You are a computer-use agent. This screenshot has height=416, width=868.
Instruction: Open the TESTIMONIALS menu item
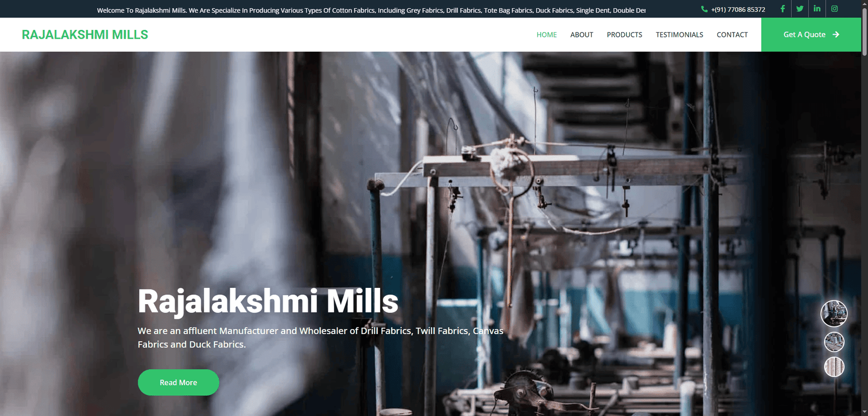click(679, 35)
